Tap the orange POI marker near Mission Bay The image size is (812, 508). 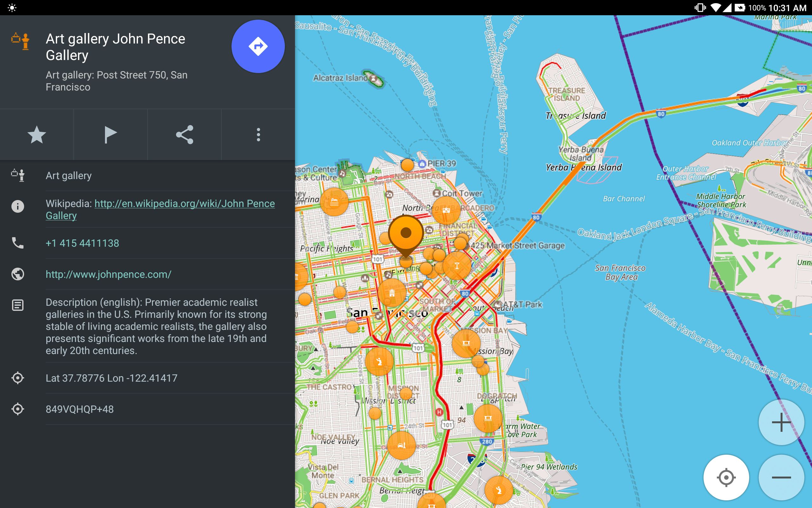[466, 343]
